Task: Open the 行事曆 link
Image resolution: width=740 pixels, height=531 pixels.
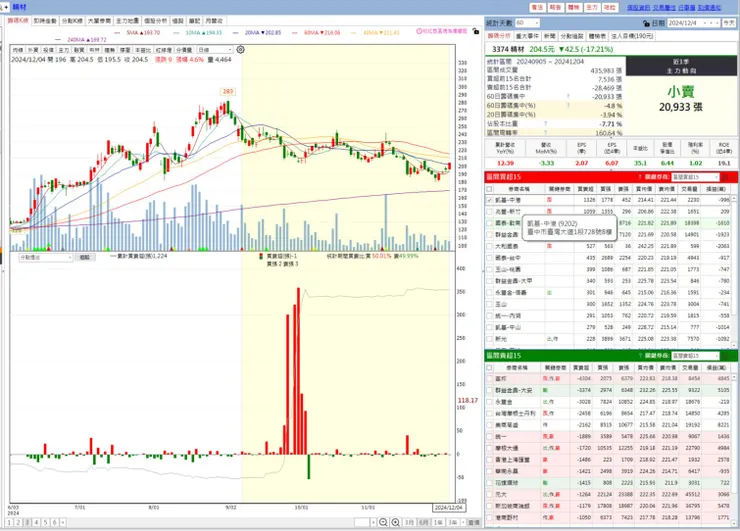Action: pos(687,8)
